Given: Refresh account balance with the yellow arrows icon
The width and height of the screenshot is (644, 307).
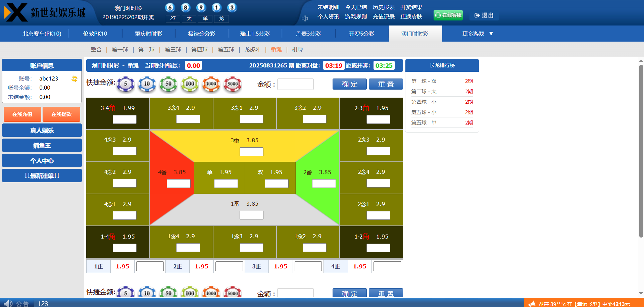Looking at the screenshot, I should click(x=75, y=79).
